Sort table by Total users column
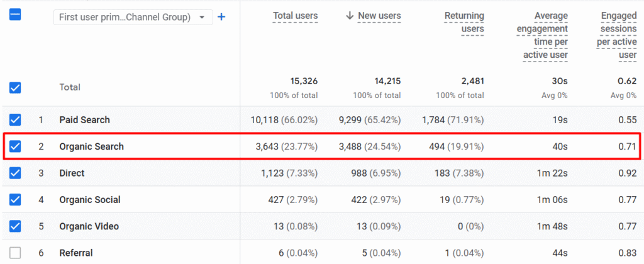The height and width of the screenshot is (264, 644). tap(295, 16)
